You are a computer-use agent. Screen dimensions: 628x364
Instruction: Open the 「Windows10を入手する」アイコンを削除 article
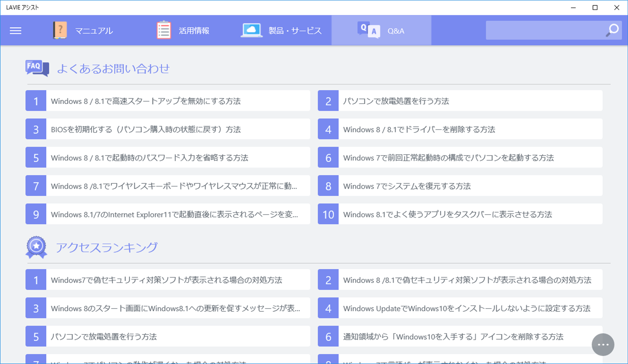tap(460, 336)
